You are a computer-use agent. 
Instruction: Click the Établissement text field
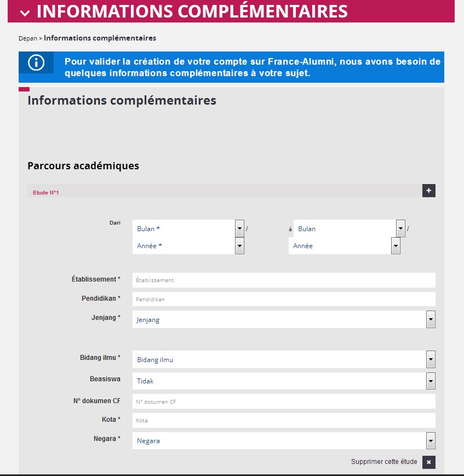coord(284,280)
